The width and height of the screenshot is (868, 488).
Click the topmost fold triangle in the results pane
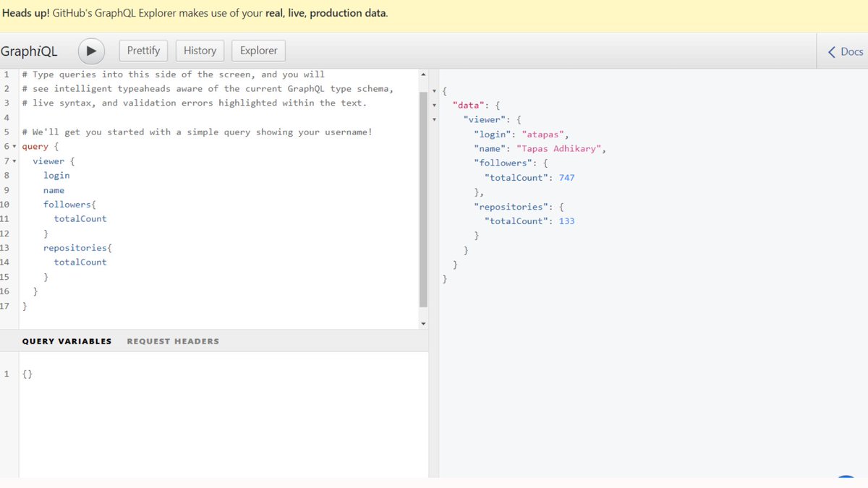(x=433, y=91)
